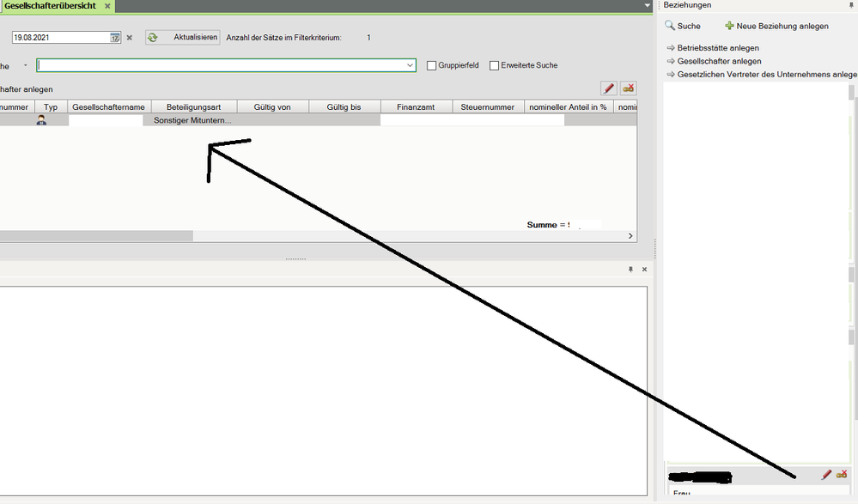Sort by the Gesellschaftername column header
858x504 pixels.
tap(109, 106)
